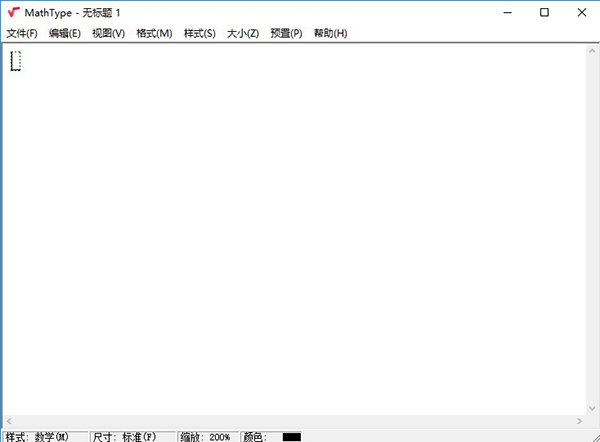Click the vertical scrollbar down arrow
600x442 pixels.
coord(590,406)
